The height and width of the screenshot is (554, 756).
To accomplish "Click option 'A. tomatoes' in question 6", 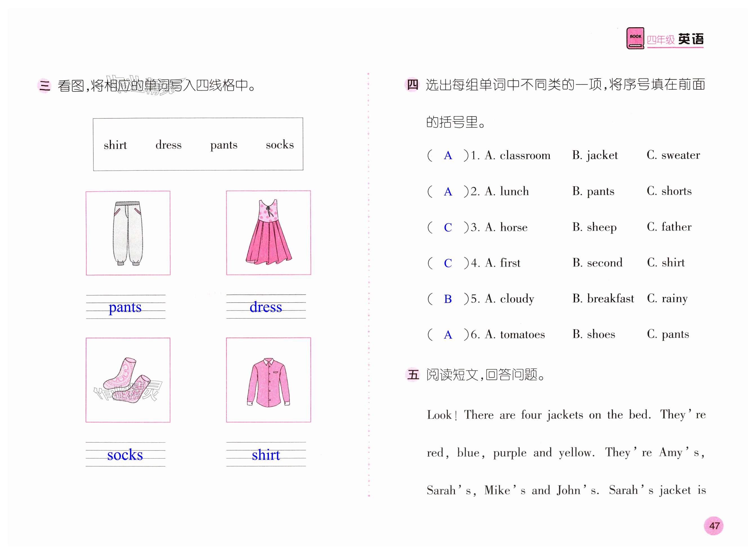I will pyautogui.click(x=515, y=334).
